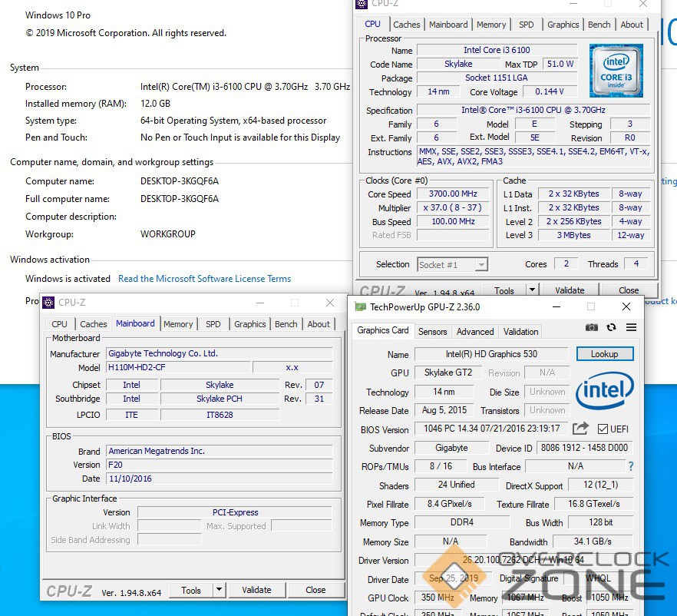Select About tab in lower CPU-Z window
The height and width of the screenshot is (616, 677).
click(x=319, y=324)
